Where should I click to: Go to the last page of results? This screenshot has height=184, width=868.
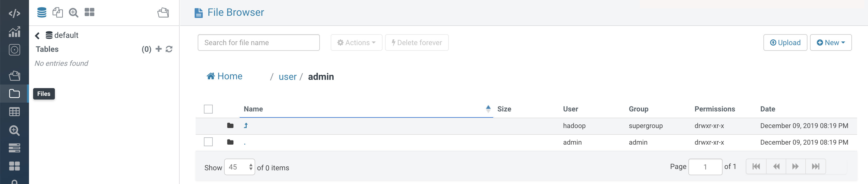815,166
